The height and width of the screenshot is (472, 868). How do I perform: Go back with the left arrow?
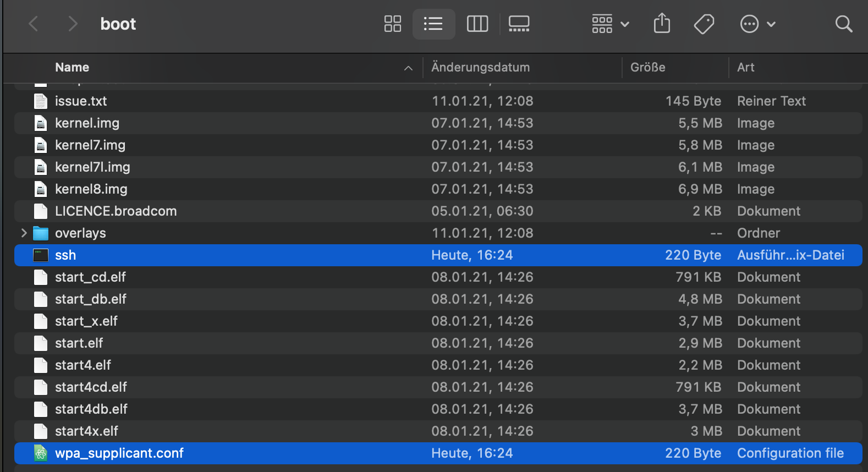click(34, 24)
